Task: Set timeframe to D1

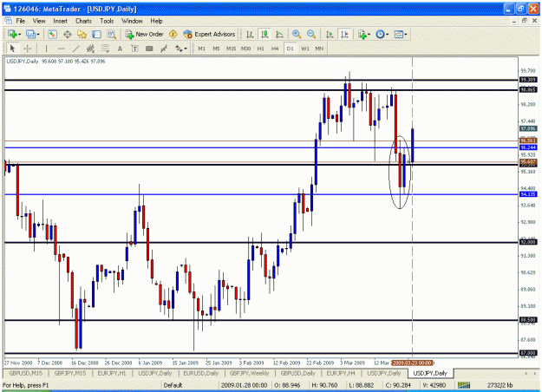Action: click(x=290, y=49)
